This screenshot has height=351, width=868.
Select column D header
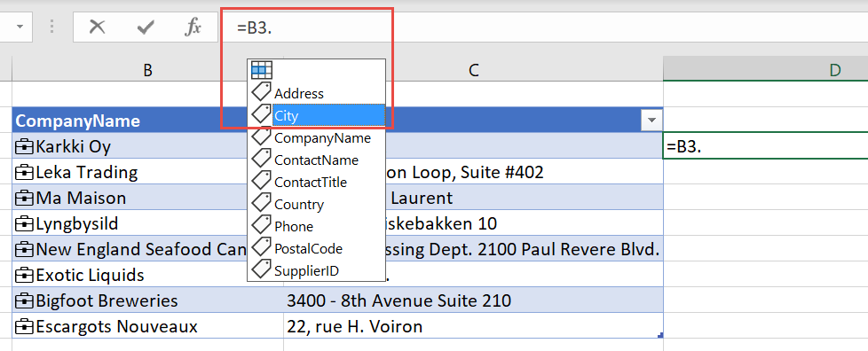pos(835,70)
